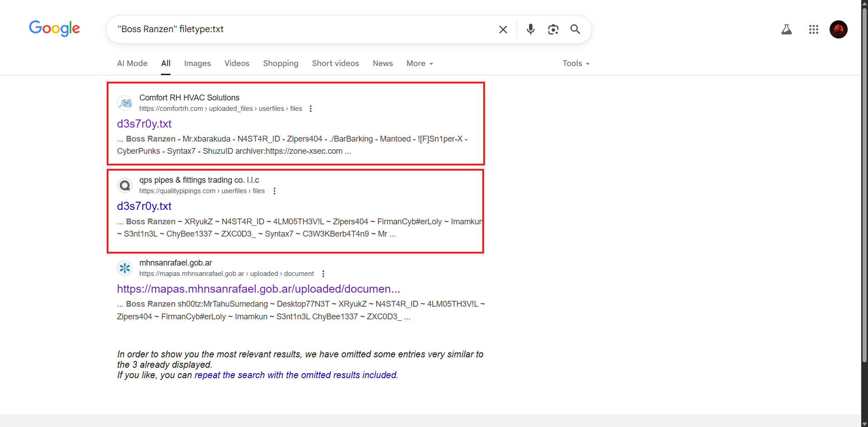Switch to the Images tab
This screenshot has width=868, height=427.
[x=198, y=63]
